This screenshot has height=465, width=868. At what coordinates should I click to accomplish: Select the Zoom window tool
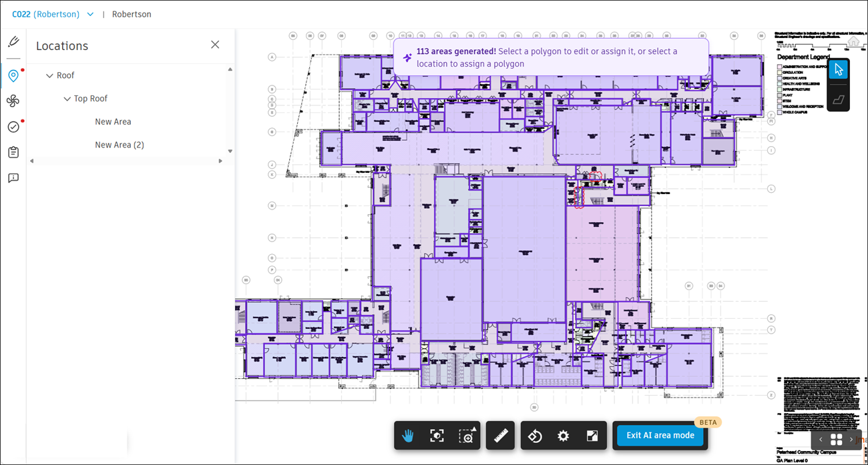467,436
